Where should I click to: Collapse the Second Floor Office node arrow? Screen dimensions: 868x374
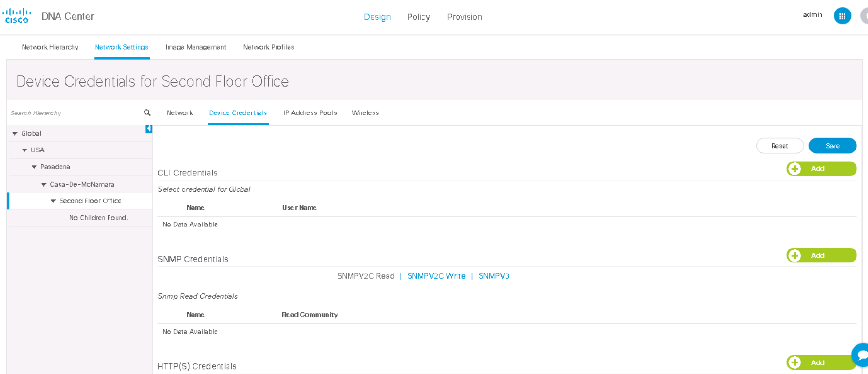53,201
